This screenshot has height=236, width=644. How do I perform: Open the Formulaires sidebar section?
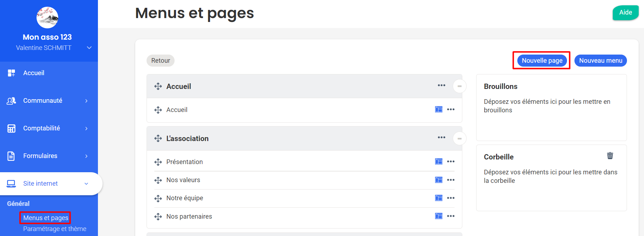(x=40, y=156)
